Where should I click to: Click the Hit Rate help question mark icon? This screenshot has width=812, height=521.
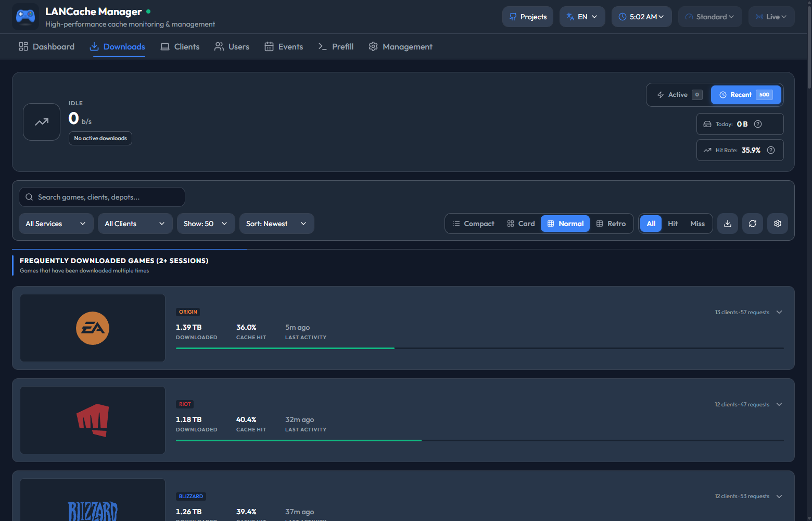click(771, 150)
